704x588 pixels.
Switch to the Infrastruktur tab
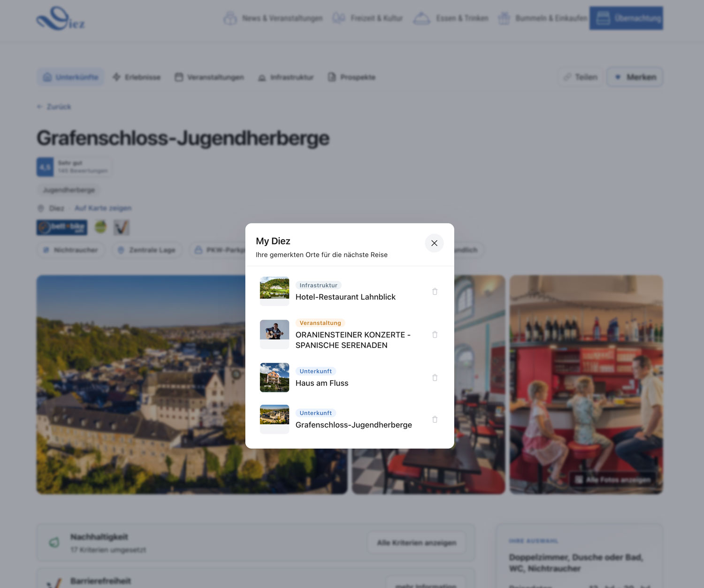click(x=286, y=77)
